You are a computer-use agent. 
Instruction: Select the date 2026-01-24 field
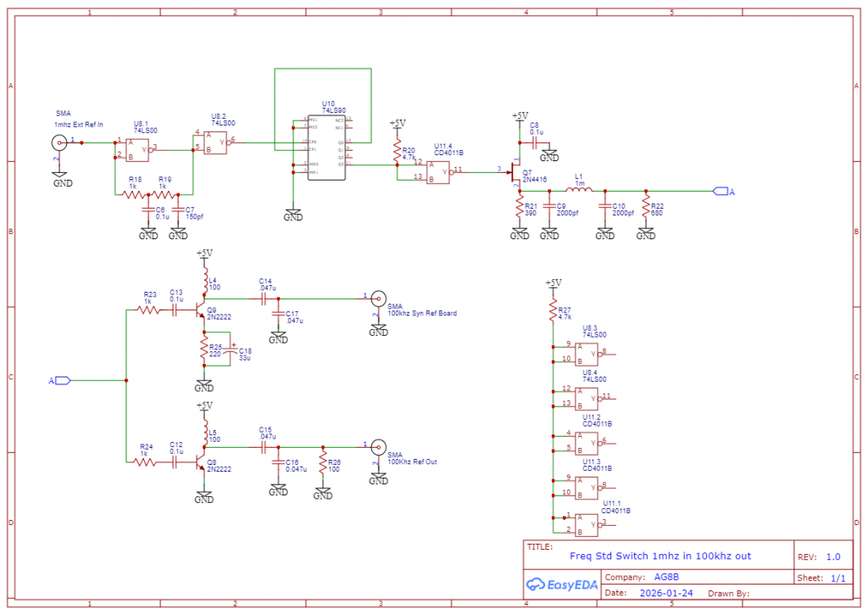pyautogui.click(x=666, y=593)
